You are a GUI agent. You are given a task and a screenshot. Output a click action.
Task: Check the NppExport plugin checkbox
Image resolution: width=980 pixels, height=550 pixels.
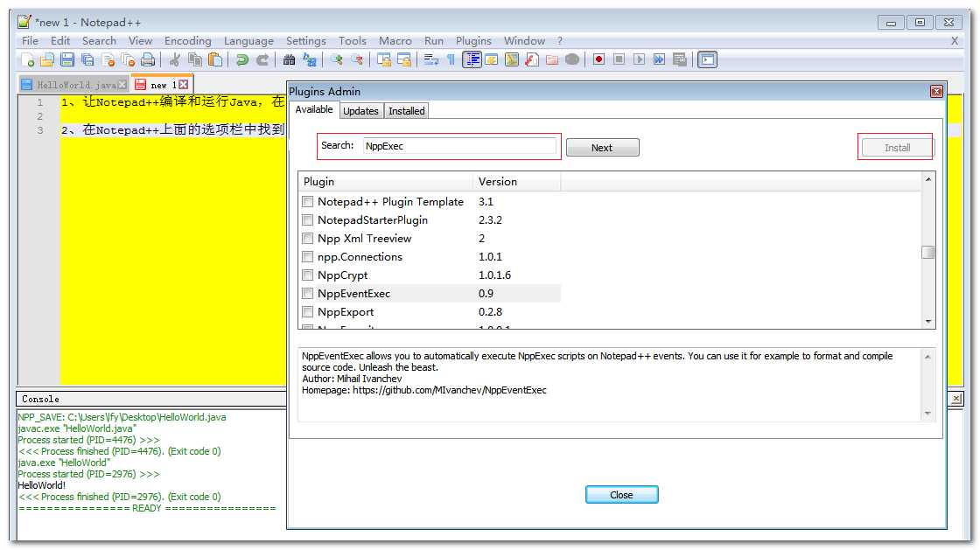[307, 311]
